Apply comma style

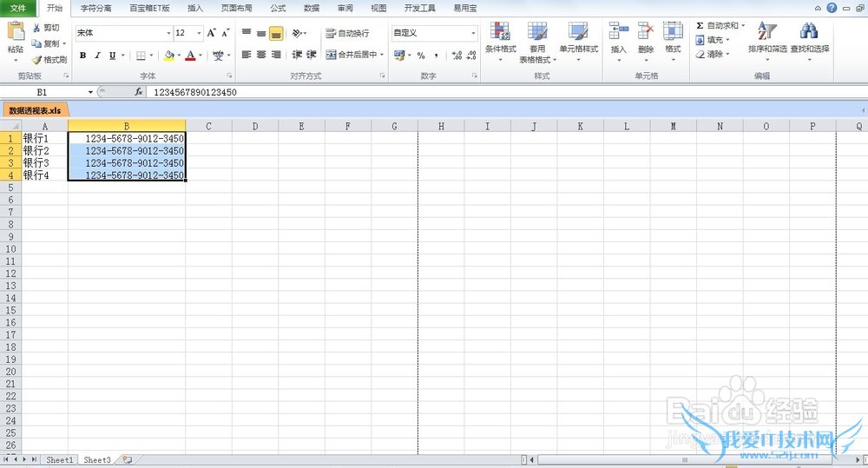(437, 55)
